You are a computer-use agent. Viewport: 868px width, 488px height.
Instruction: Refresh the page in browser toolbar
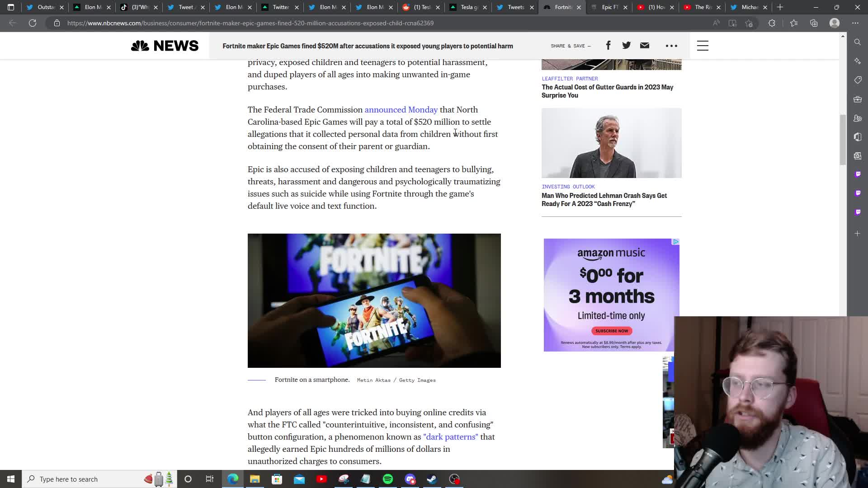[33, 23]
